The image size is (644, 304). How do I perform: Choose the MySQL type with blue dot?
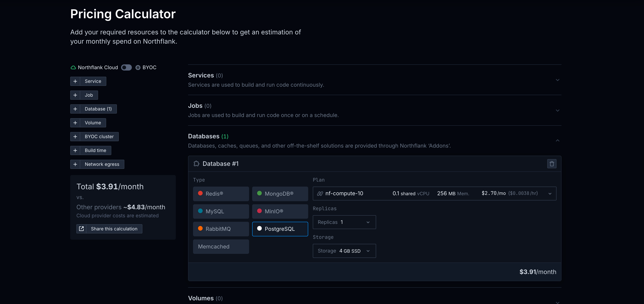(221, 211)
